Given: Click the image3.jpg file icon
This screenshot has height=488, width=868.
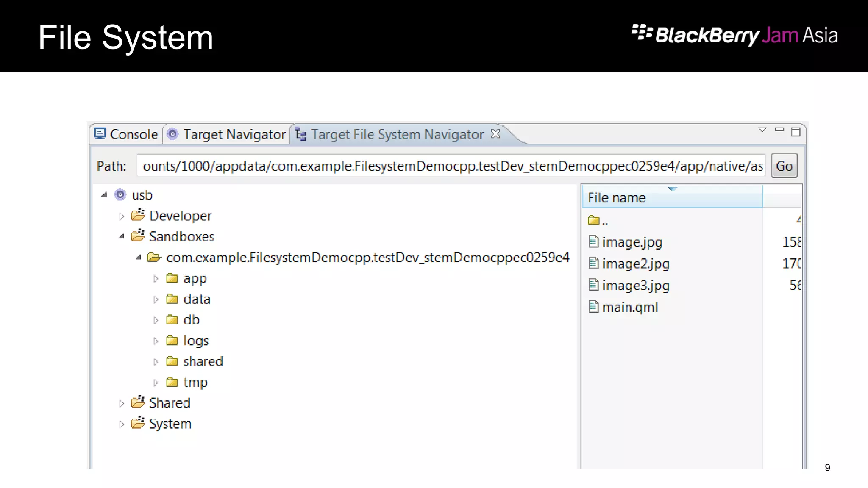Looking at the screenshot, I should [x=593, y=285].
